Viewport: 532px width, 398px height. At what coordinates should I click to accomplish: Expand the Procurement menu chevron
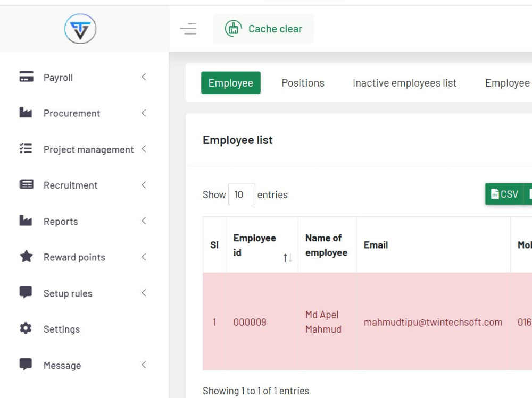tap(144, 113)
